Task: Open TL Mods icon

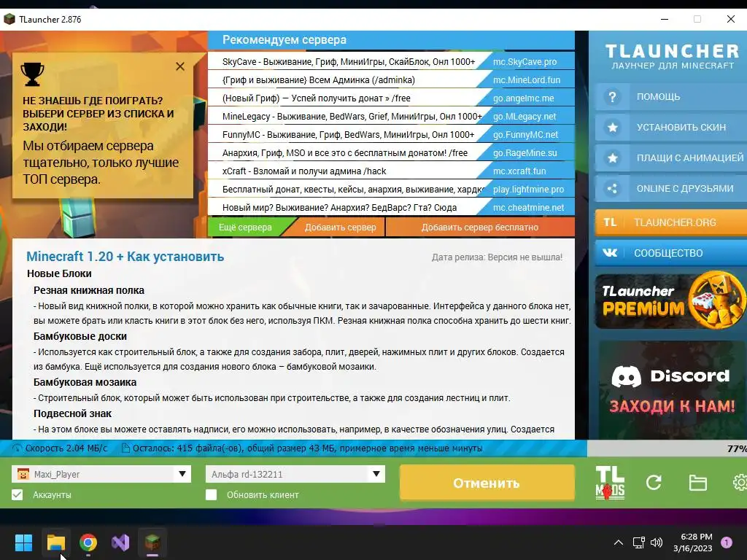Action: 610,483
